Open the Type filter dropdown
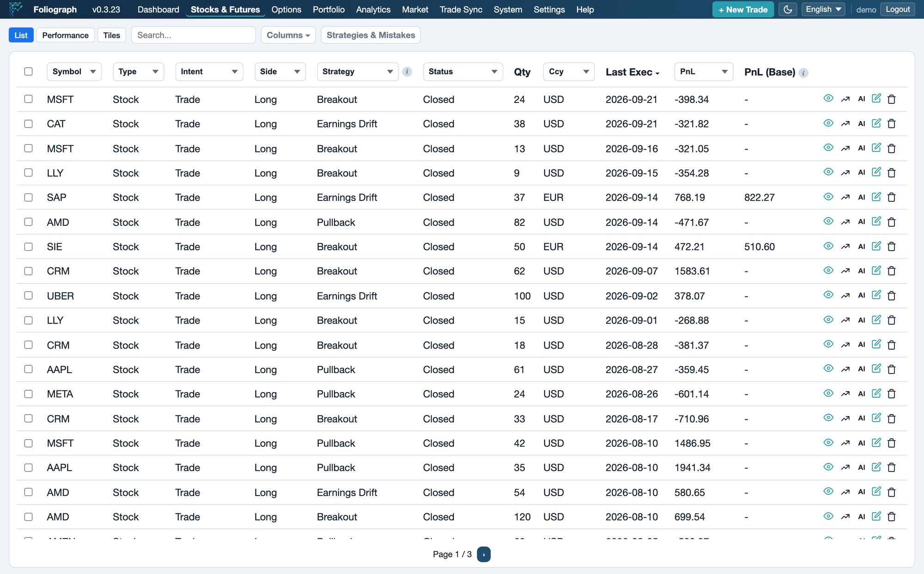Viewport: 924px width, 574px height. pos(138,72)
